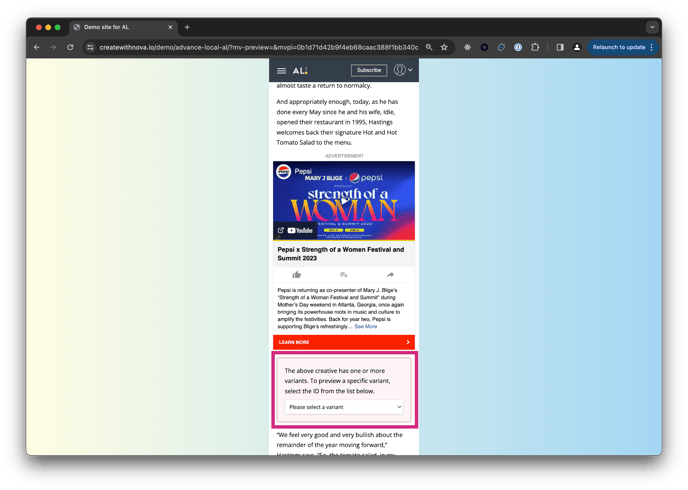Image resolution: width=688 pixels, height=490 pixels.
Task: Expand the 'Please select a variant' dropdown
Action: click(x=343, y=407)
